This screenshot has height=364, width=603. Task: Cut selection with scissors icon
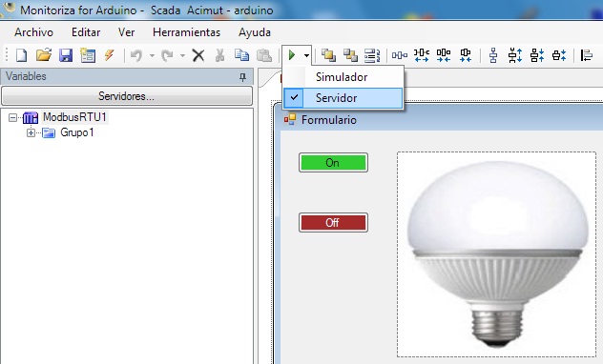(220, 55)
